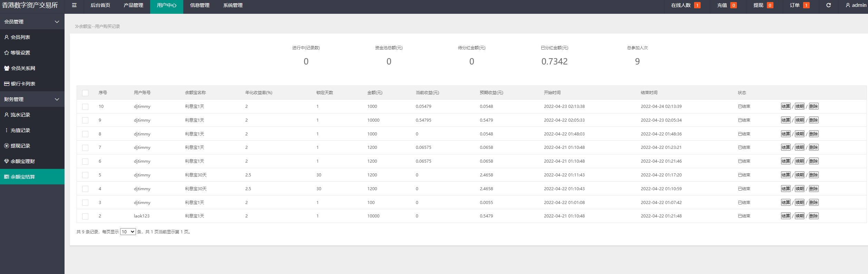This screenshot has width=868, height=274.
Task: Switch to the 产品管理 top menu
Action: 133,5
